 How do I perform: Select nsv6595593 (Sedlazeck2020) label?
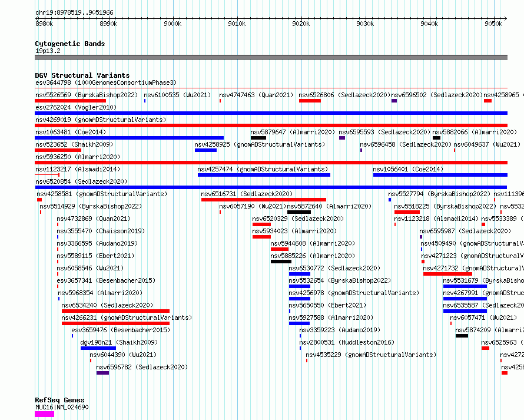click(384, 132)
